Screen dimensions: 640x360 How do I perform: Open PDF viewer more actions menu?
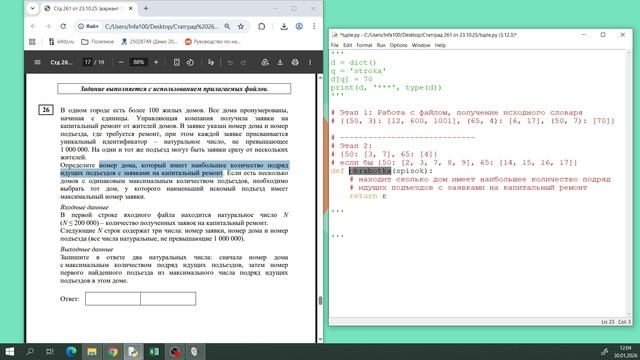click(x=310, y=62)
